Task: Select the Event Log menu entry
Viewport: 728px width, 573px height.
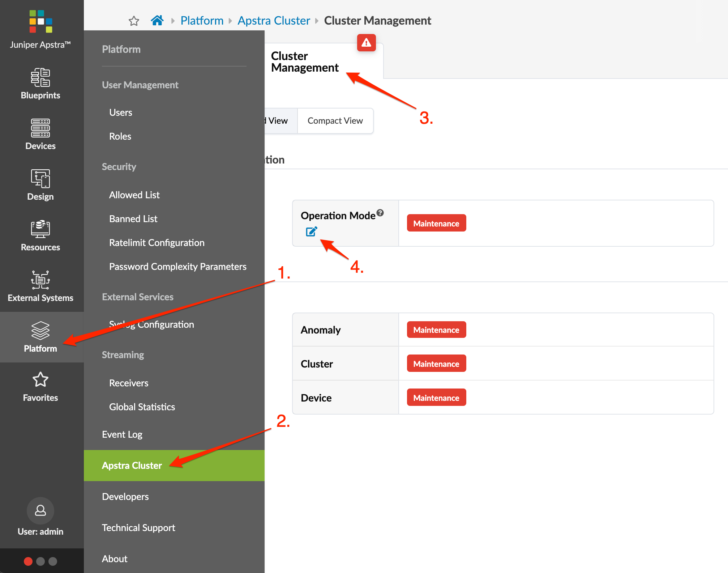Action: point(122,434)
